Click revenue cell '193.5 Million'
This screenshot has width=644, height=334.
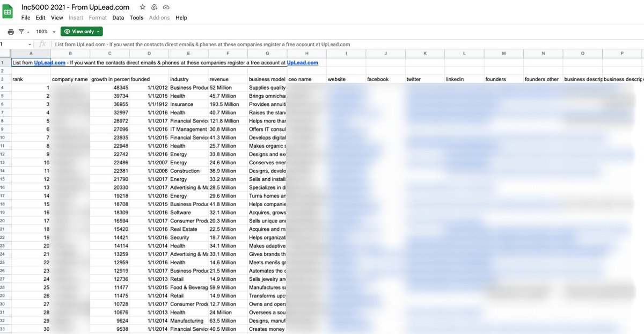228,104
